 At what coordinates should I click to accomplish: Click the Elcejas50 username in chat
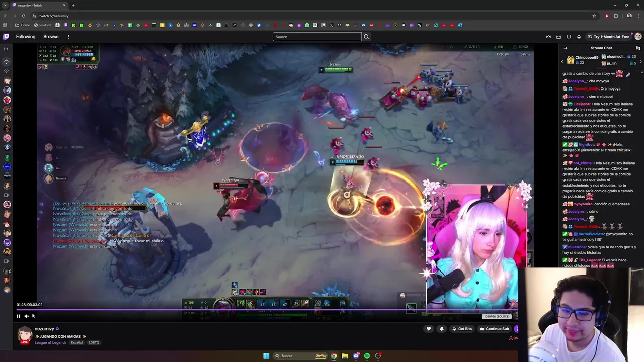[583, 104]
